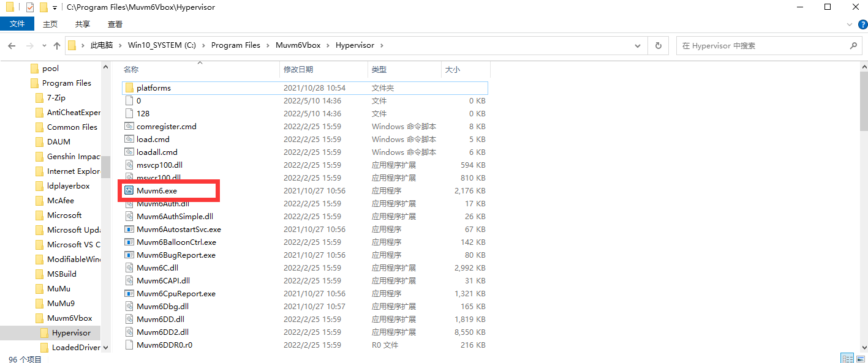Open the Customize Quick Access Toolbar dropdown
This screenshot has height=363, width=868.
[55, 8]
